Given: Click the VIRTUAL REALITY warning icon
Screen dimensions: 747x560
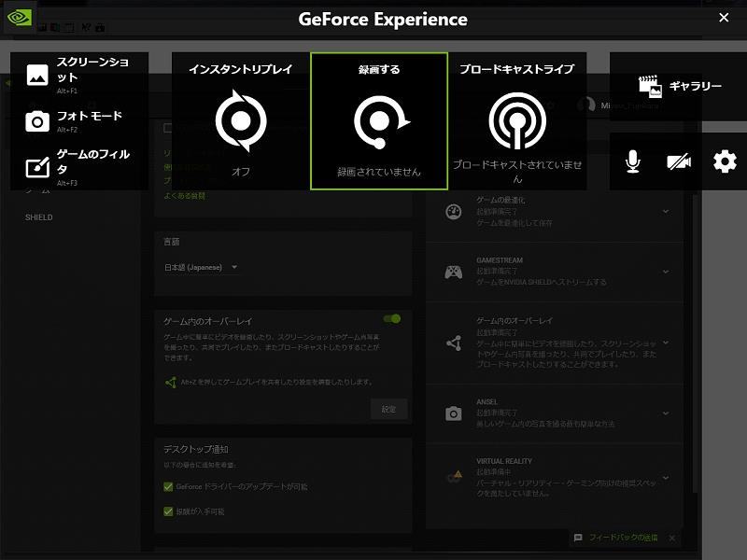Looking at the screenshot, I should tap(455, 477).
